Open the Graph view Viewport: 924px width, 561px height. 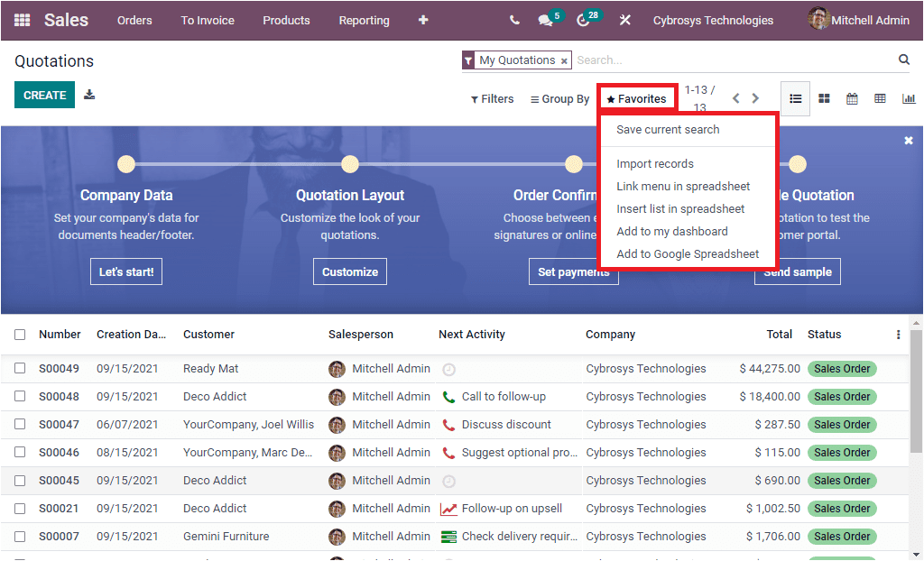point(909,97)
